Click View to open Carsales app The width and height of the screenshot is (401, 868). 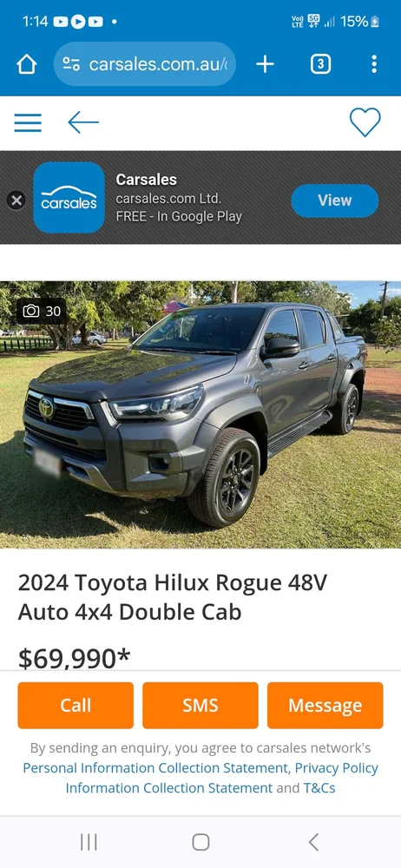335,201
